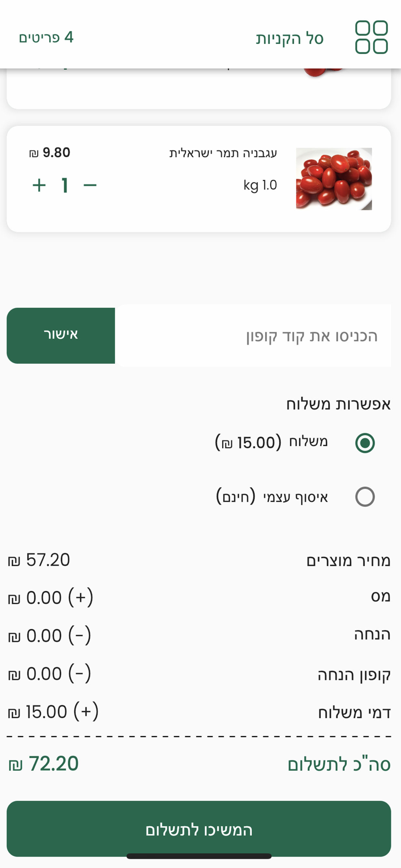Screen dimensions: 401x868
Task: Focus the הכניסו את קוד קופון input field
Action: pyautogui.click(x=253, y=335)
